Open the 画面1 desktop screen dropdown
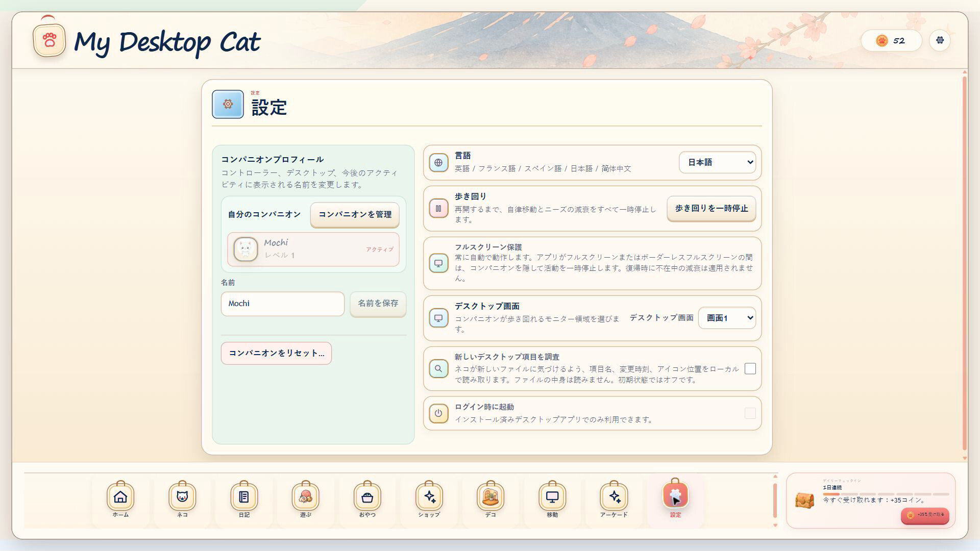Viewport: 980px width, 551px height. (727, 318)
